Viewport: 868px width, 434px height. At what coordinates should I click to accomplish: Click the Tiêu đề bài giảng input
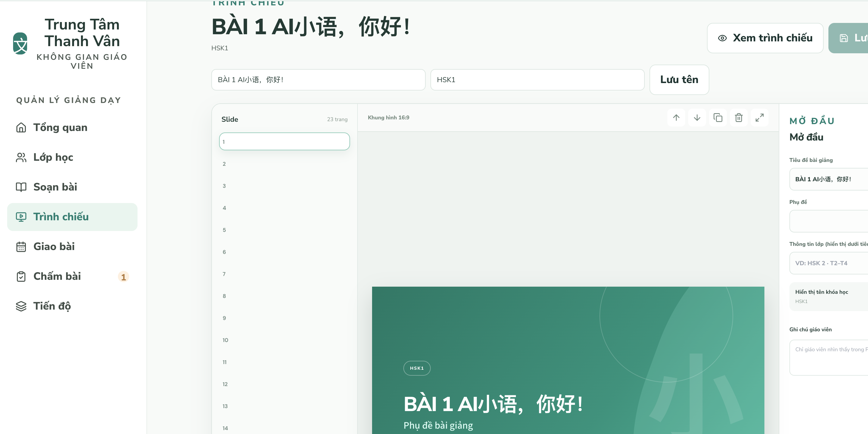[829, 179]
